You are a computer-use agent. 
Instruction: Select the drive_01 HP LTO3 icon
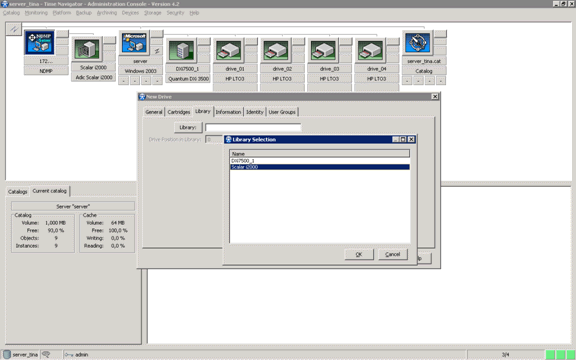(228, 50)
